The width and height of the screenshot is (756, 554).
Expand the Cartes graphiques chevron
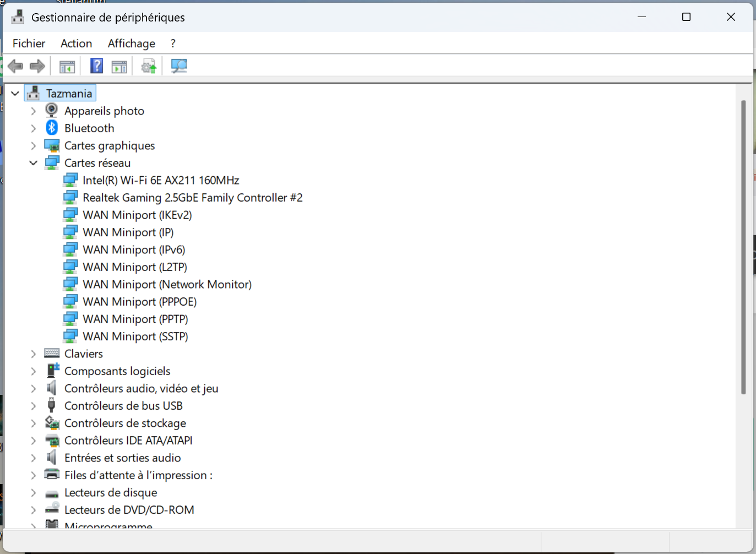pos(33,146)
